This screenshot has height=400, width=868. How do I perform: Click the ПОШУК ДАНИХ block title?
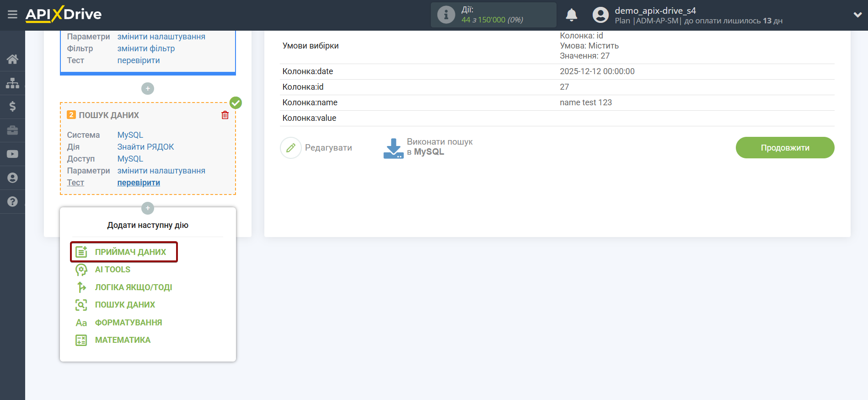point(109,115)
